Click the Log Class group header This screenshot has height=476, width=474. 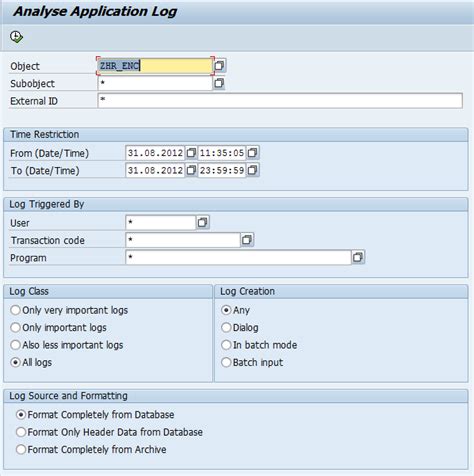click(108, 291)
